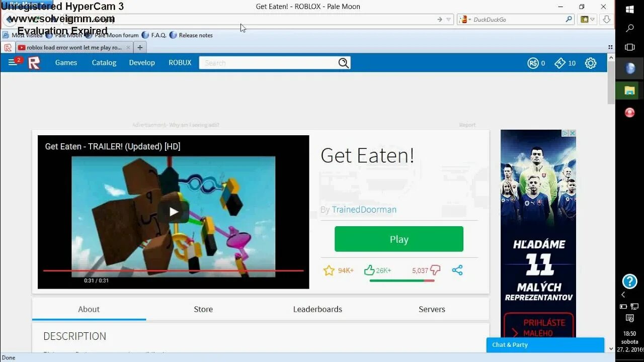The height and width of the screenshot is (362, 644).
Task: Expand the address bar history dropdown
Action: (448, 20)
